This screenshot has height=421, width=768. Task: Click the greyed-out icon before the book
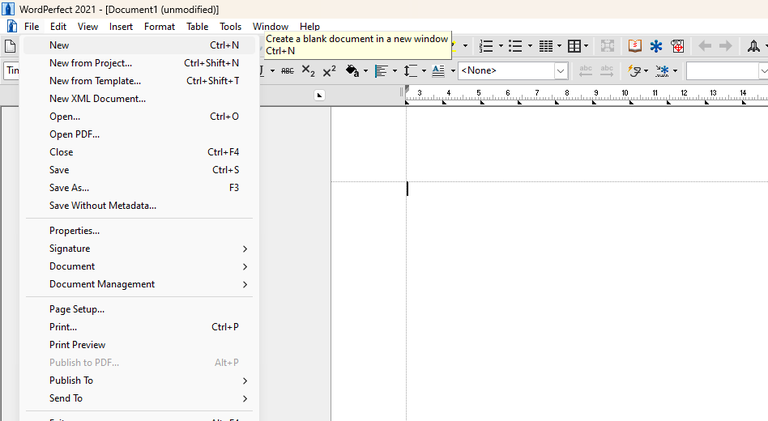[x=607, y=47]
